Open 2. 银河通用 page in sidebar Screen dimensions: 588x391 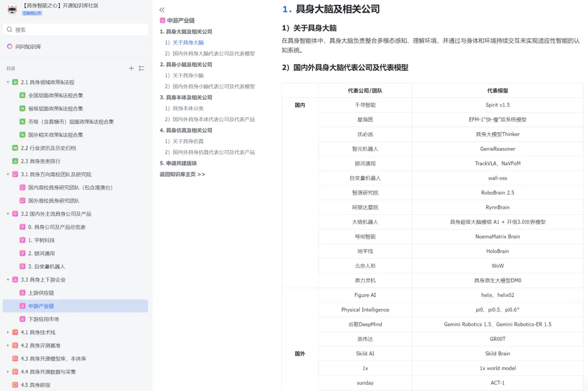[x=41, y=253]
